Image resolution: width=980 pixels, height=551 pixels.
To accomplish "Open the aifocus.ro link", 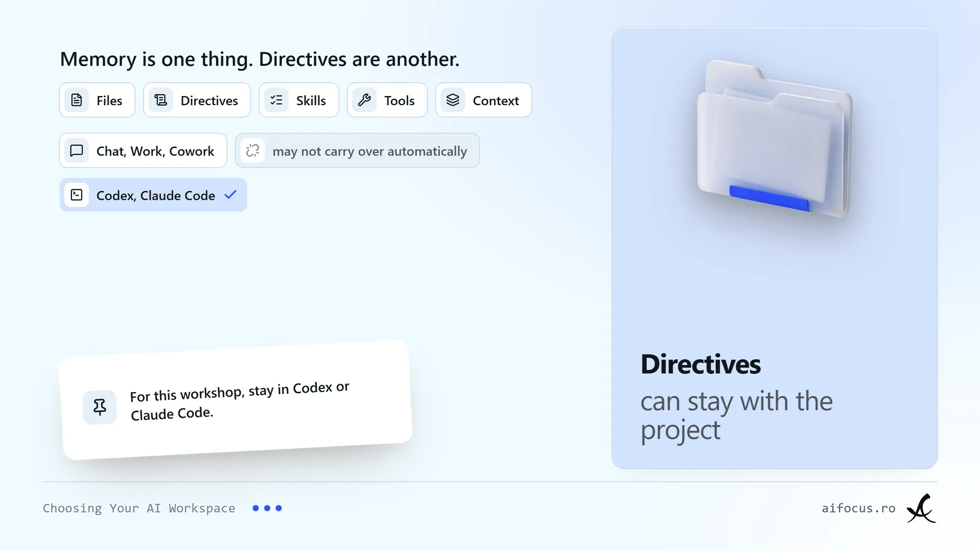I will [858, 508].
